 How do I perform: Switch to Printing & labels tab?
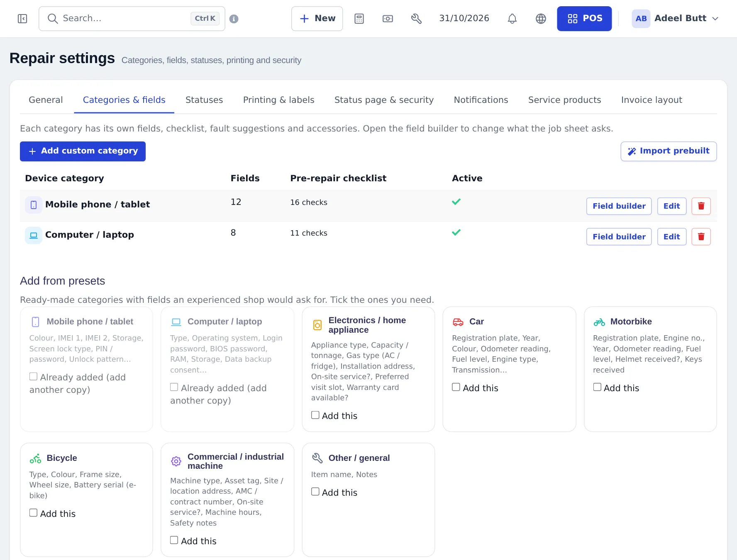click(279, 100)
